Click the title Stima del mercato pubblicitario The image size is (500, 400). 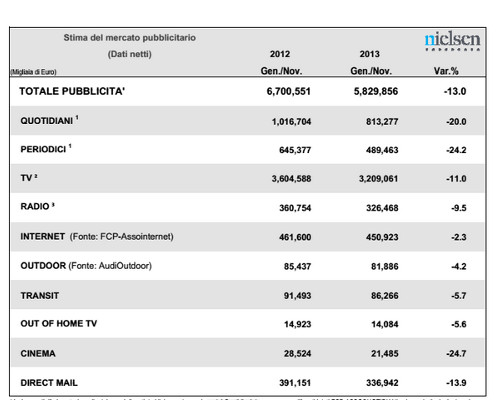(130, 38)
